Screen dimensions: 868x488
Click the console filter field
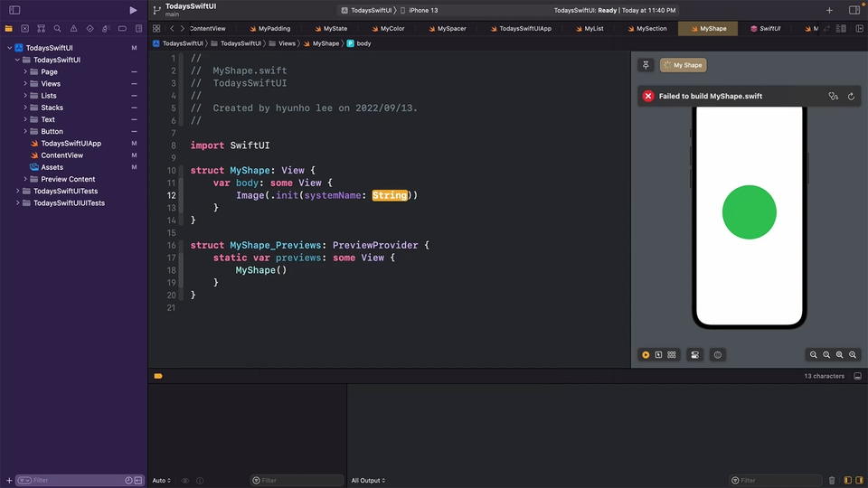coord(776,480)
